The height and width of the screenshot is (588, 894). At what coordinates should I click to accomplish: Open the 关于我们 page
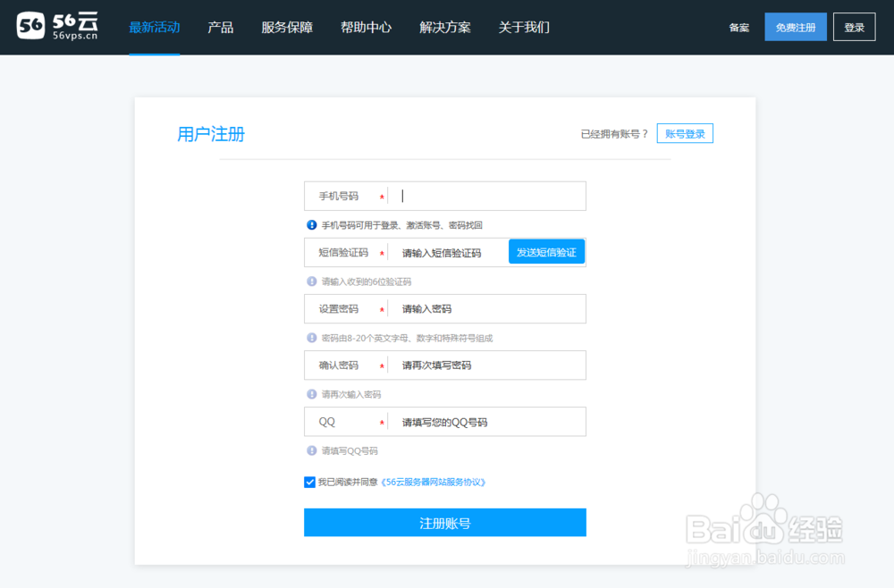(523, 28)
